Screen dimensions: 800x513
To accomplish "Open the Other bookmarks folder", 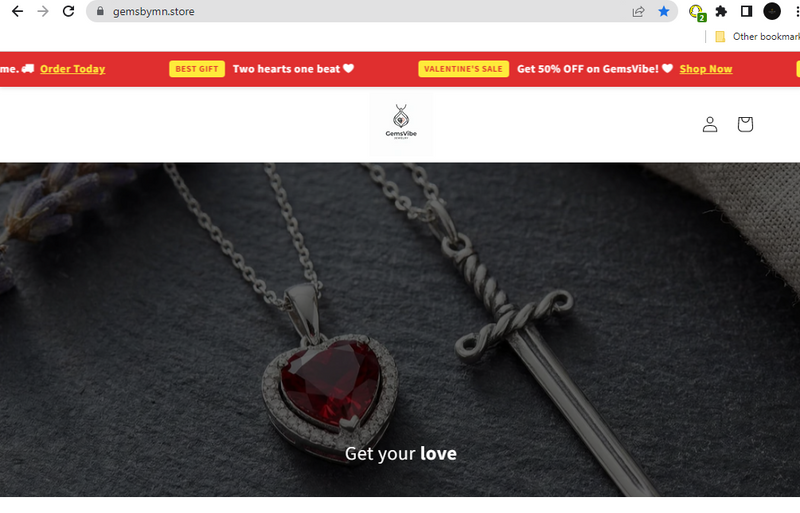I will click(757, 37).
